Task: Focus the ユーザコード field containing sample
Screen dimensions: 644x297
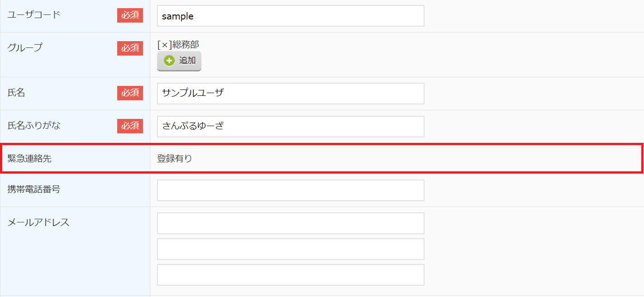Action: 291,16
